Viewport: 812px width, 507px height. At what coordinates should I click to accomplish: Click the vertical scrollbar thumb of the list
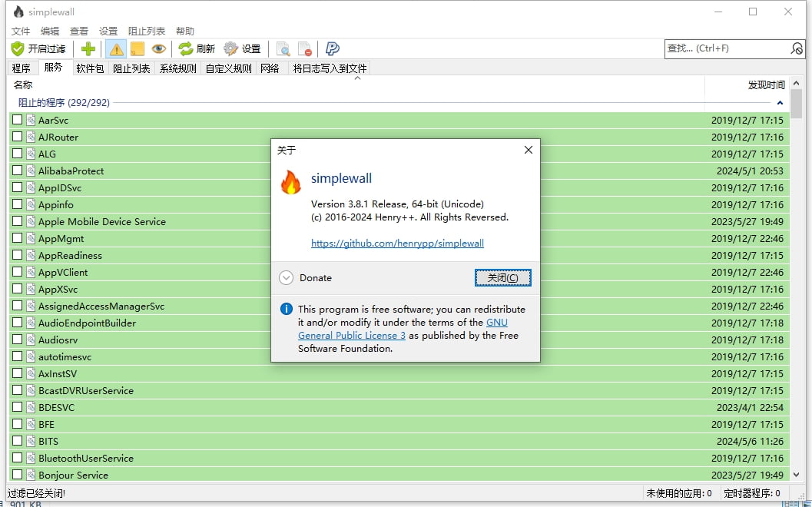pos(797,104)
